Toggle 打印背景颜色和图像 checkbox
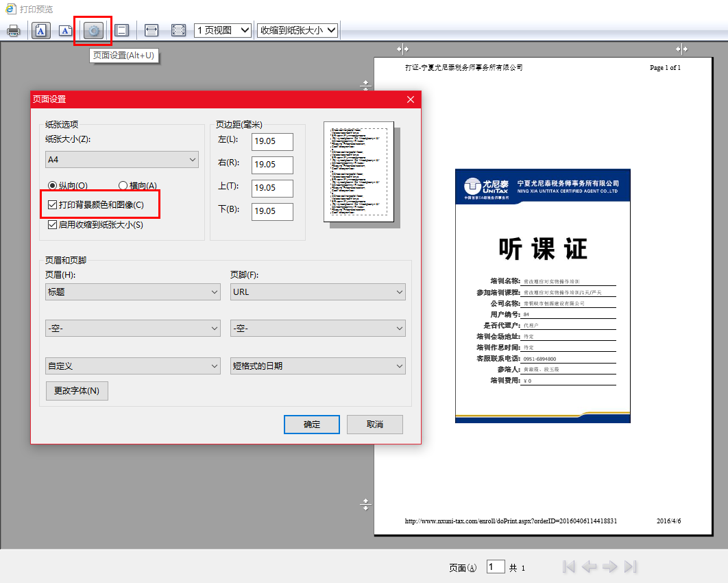This screenshot has height=583, width=728. 53,205
